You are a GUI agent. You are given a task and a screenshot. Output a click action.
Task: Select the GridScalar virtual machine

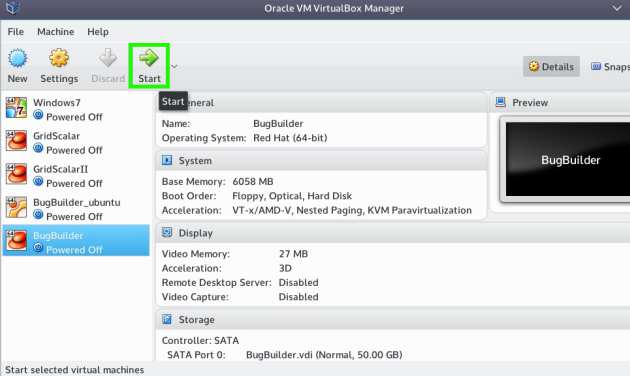76,143
